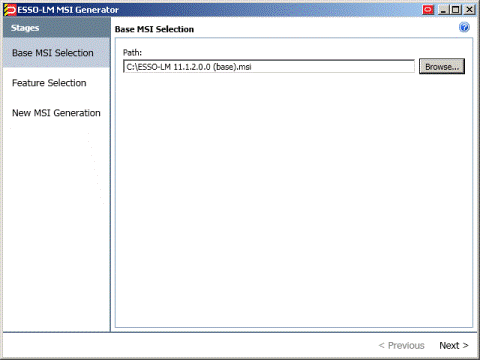The height and width of the screenshot is (360, 480).
Task: Go to the Next step
Action: [454, 345]
